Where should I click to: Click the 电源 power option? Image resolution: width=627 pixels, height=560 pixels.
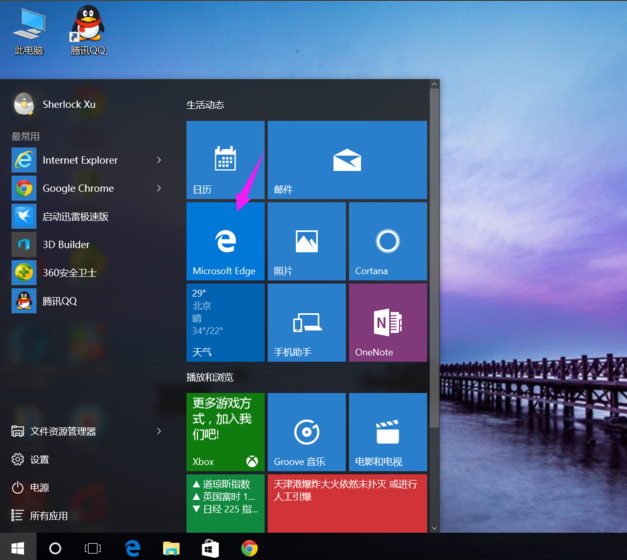pos(39,487)
